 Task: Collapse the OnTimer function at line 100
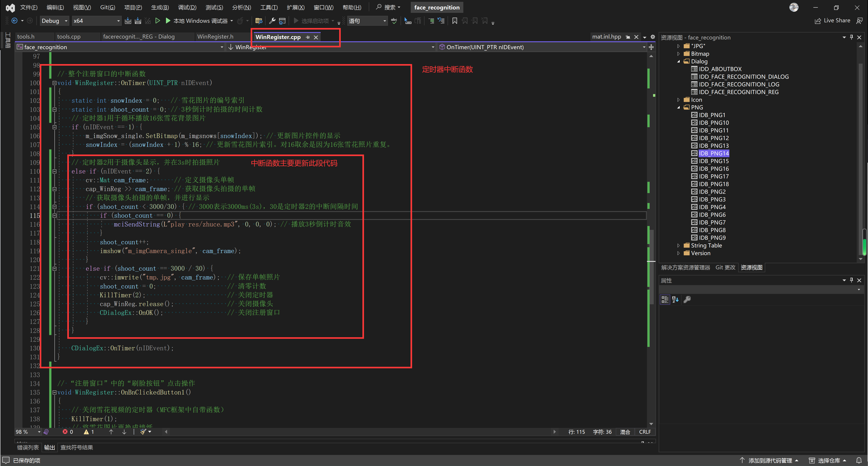[54, 83]
